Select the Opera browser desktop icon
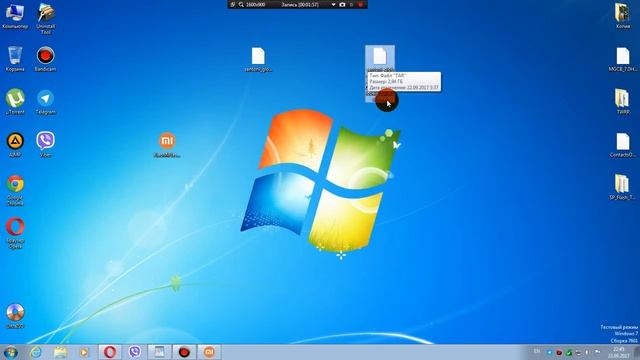 click(x=15, y=233)
